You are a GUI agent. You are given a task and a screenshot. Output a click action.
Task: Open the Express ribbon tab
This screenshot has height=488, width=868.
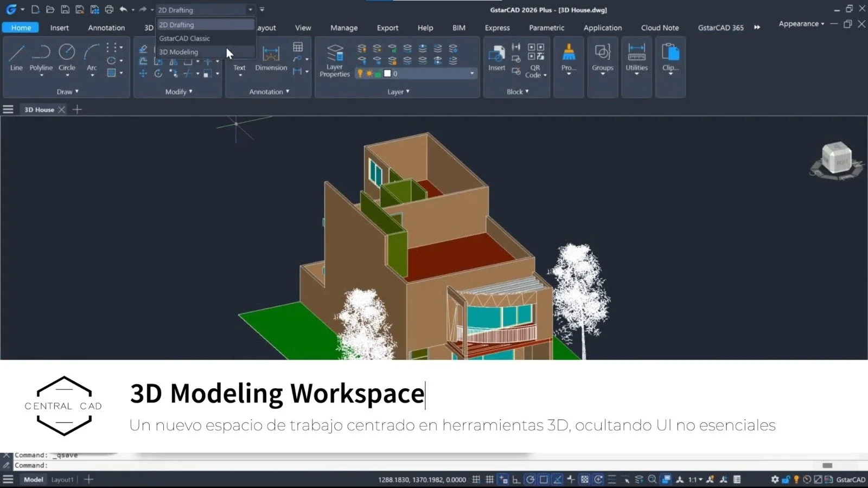coord(497,28)
